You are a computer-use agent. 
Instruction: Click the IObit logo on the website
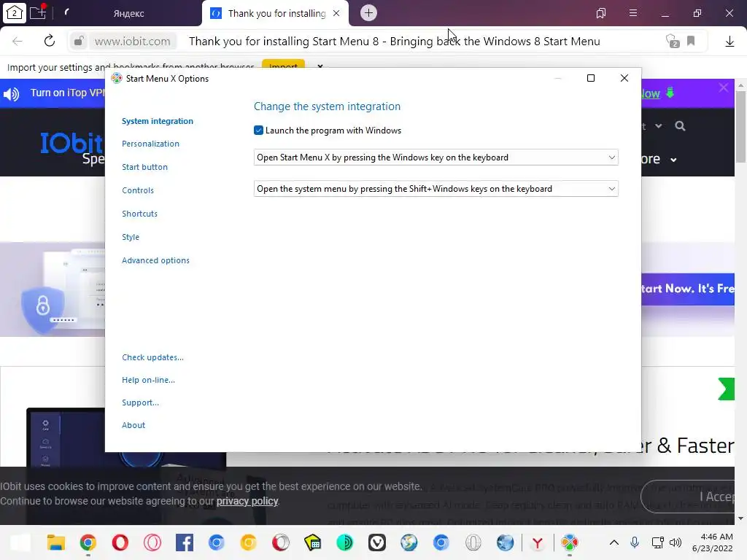point(71,143)
